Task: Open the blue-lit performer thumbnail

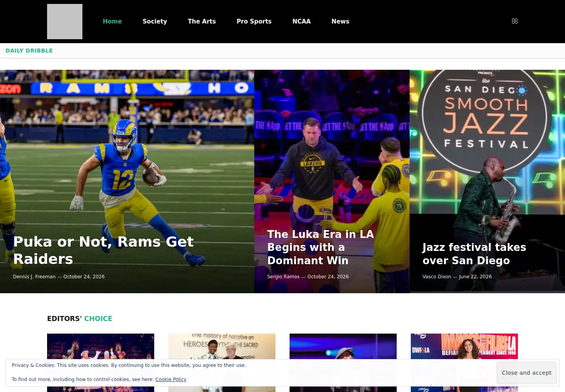Action: (343, 347)
